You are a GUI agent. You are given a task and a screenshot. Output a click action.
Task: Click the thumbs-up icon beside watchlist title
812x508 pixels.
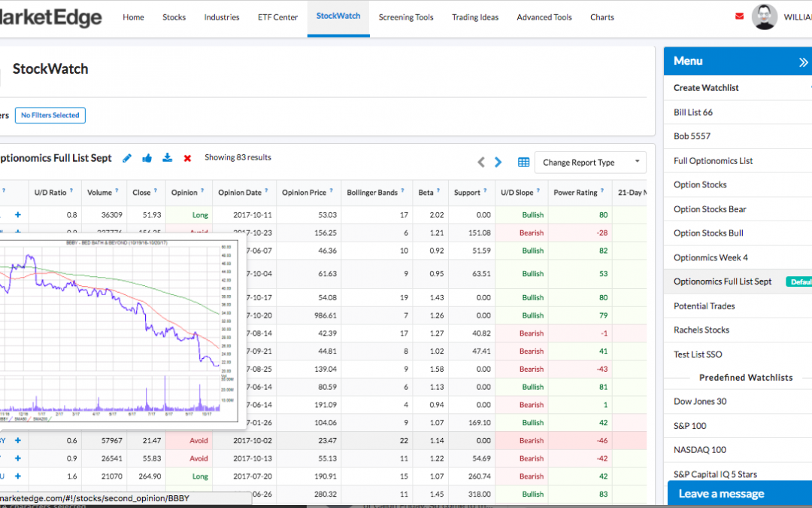147,158
